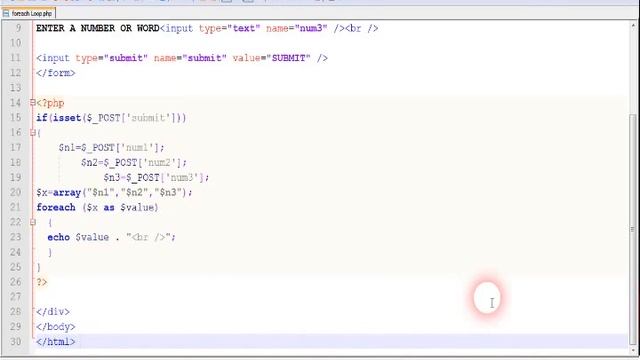This screenshot has width=640, height=360.
Task: Place the cursor in 'ENTER A NUMBER OR WORD' text
Action: tap(98, 28)
